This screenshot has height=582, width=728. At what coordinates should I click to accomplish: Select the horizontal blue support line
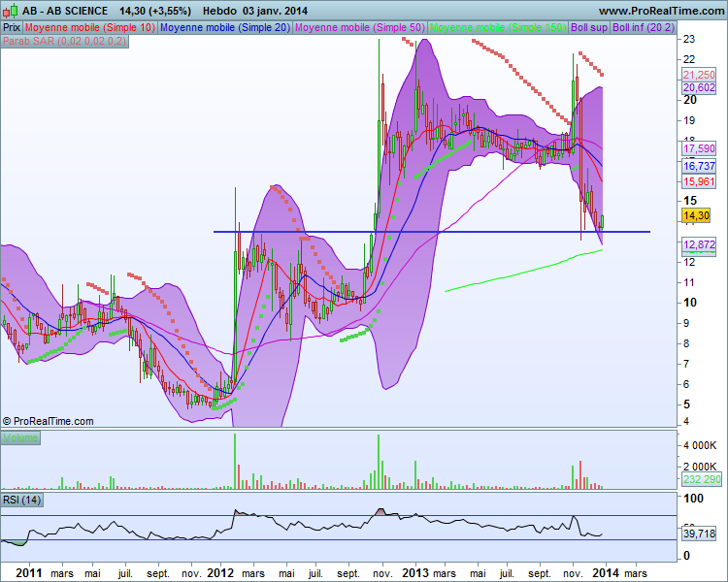click(x=431, y=232)
